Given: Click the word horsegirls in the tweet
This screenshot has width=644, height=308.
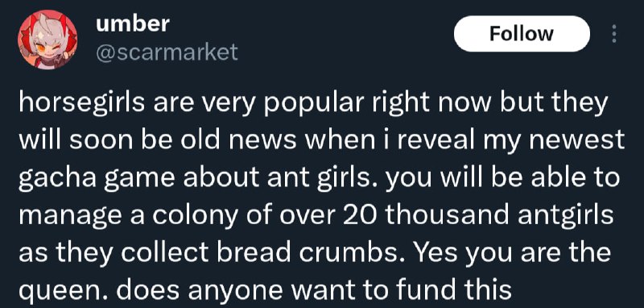Looking at the screenshot, I should tap(82, 104).
